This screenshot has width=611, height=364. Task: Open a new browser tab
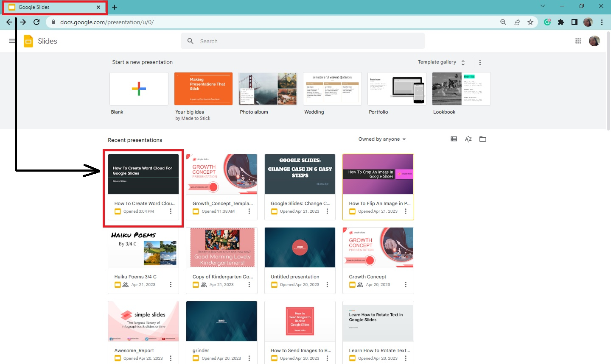click(x=115, y=7)
